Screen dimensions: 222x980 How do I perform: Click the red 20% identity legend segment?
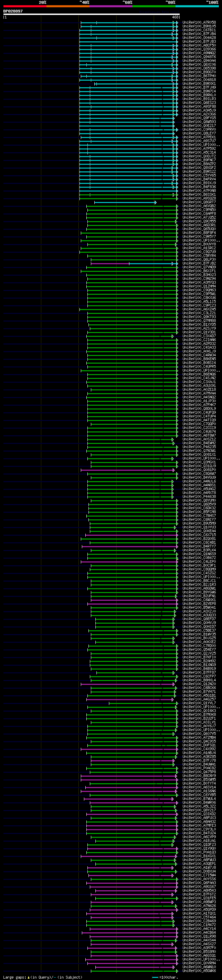coord(25,6)
